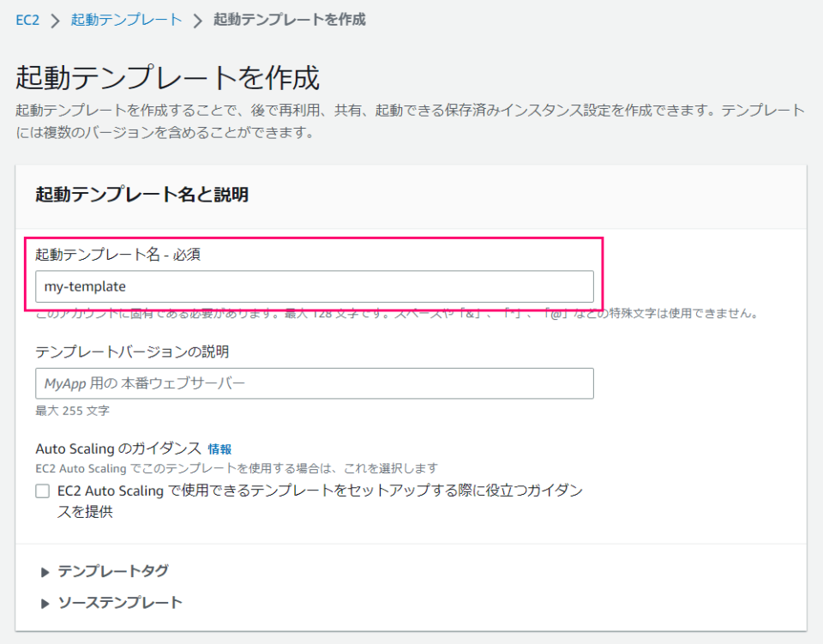Click the launch template name input showing my-template
Viewport: 823px width, 644px height.
[x=315, y=286]
